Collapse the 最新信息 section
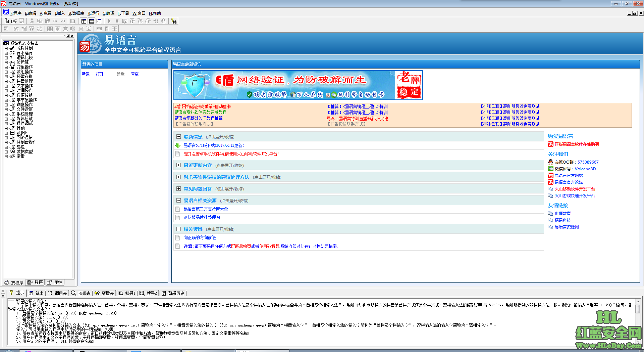 [x=178, y=137]
